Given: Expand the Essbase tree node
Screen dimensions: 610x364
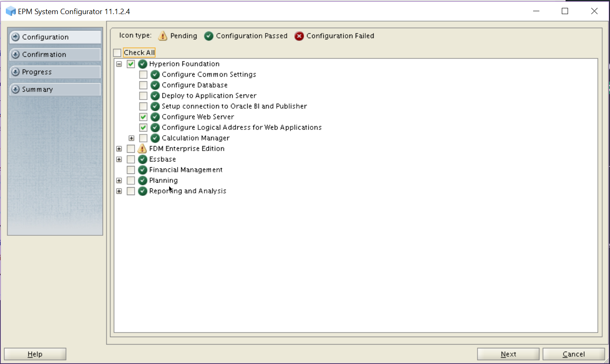Looking at the screenshot, I should click(x=119, y=159).
